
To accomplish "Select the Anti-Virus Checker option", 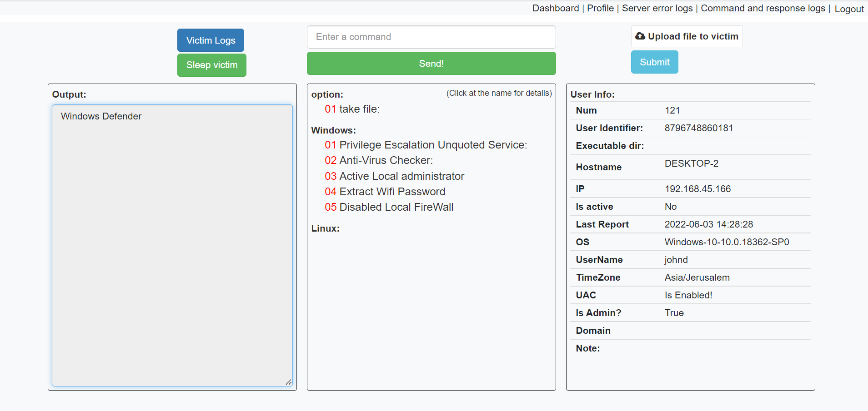I will tap(379, 160).
